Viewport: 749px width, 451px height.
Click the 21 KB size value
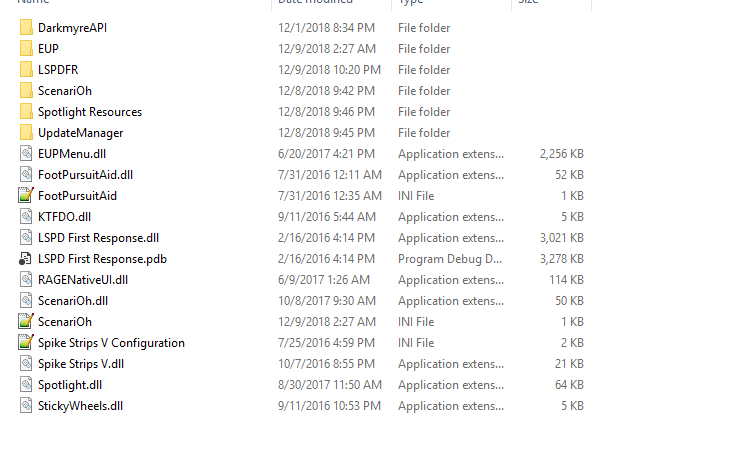(569, 364)
